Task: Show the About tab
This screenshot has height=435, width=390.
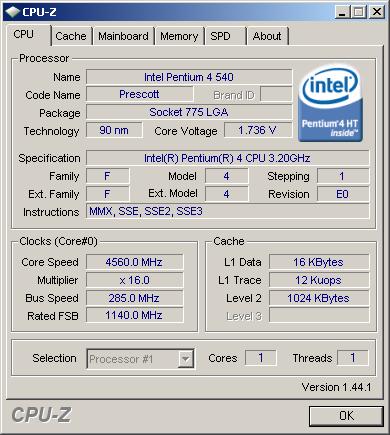Action: [x=267, y=36]
